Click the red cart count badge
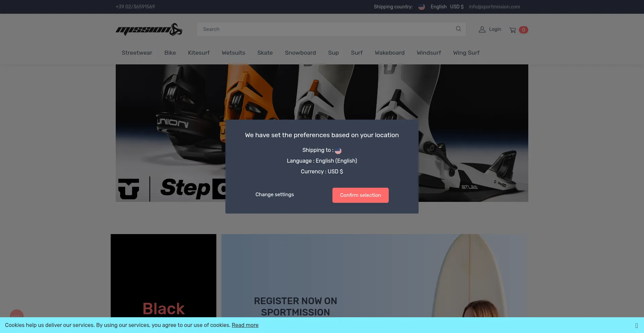 pos(523,30)
